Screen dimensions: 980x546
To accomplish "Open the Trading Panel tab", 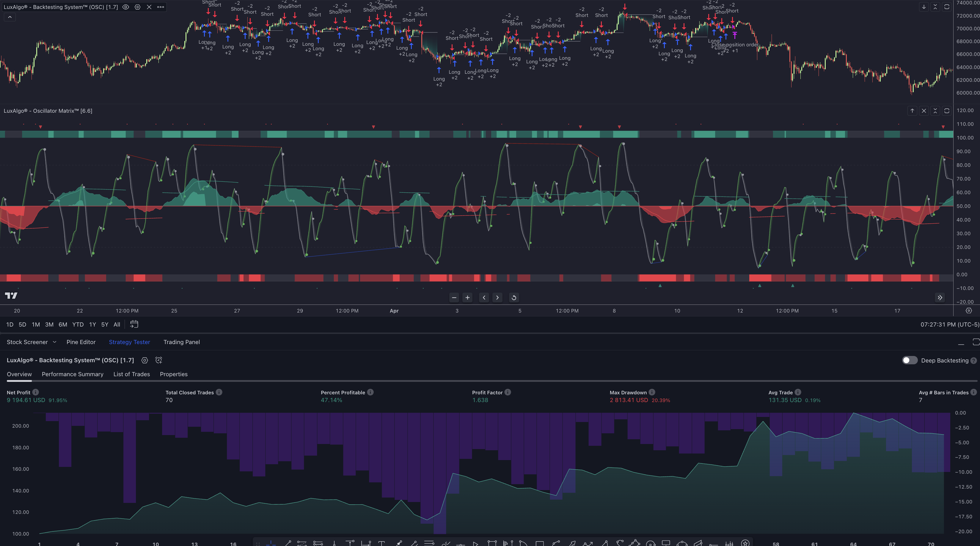I will point(181,342).
